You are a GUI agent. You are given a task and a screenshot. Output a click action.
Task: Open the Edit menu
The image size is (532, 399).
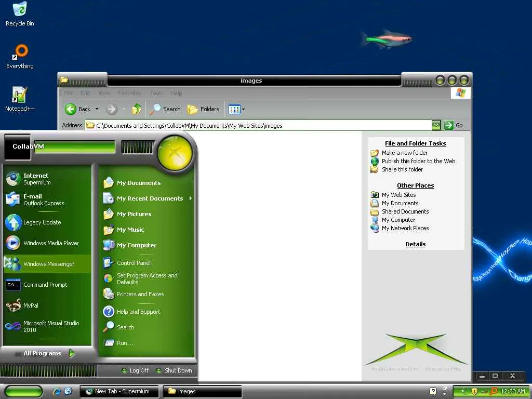pos(85,93)
